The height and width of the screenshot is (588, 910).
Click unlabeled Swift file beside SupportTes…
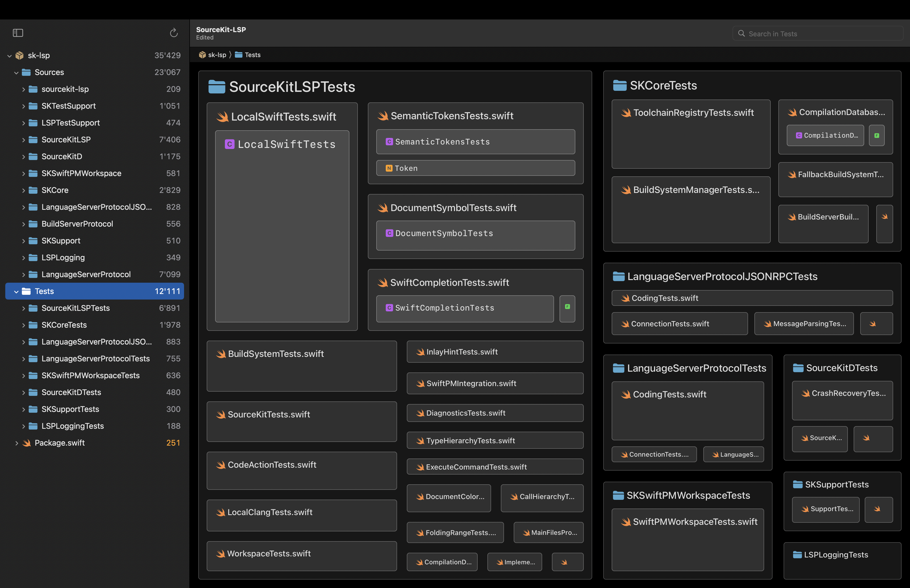(879, 509)
